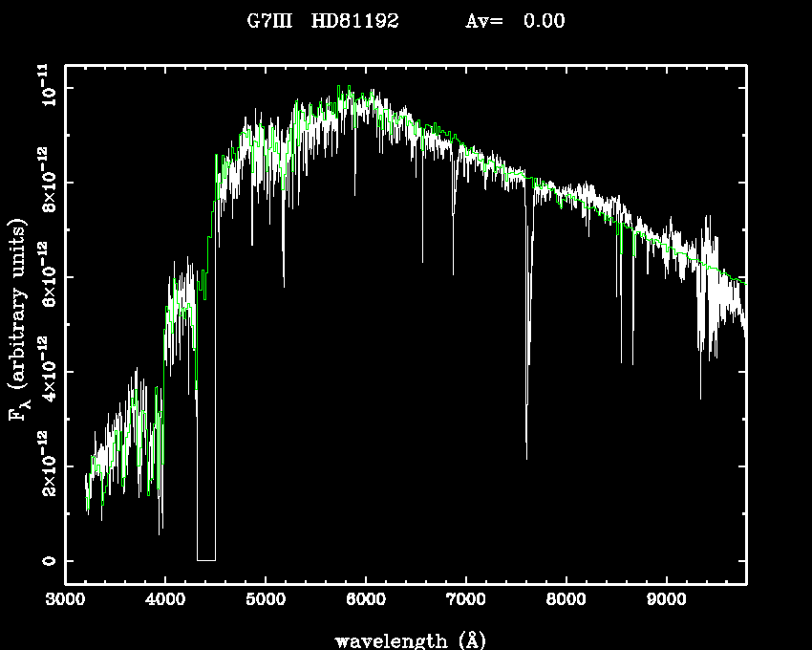Image resolution: width=812 pixels, height=650 pixels.
Task: Select the Av= 0.00 extinction value
Action: pos(515,21)
